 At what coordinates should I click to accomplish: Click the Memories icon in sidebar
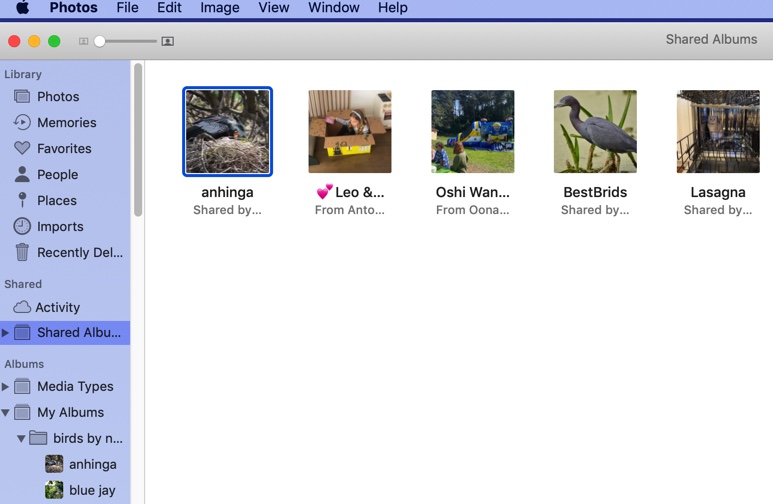tap(22, 122)
